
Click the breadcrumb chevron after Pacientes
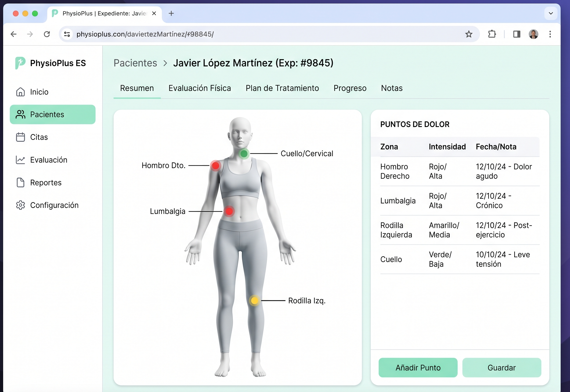[165, 63]
